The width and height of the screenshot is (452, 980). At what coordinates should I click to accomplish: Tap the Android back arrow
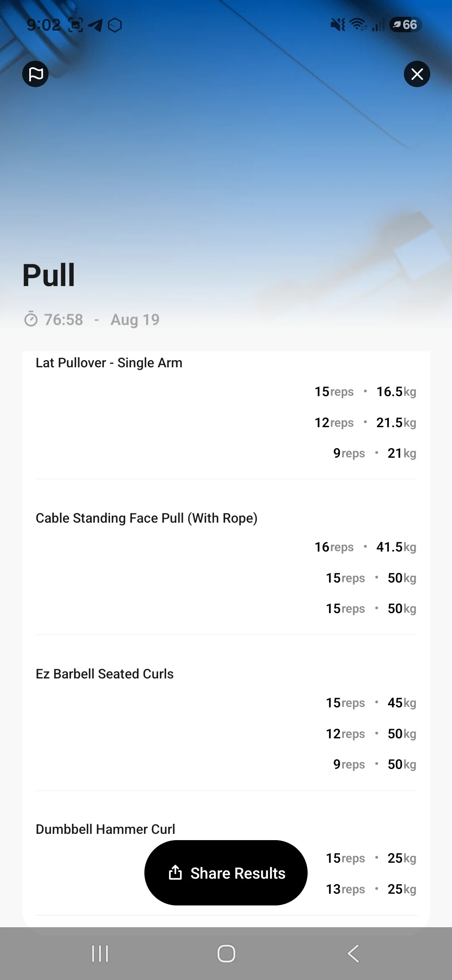[x=354, y=954]
